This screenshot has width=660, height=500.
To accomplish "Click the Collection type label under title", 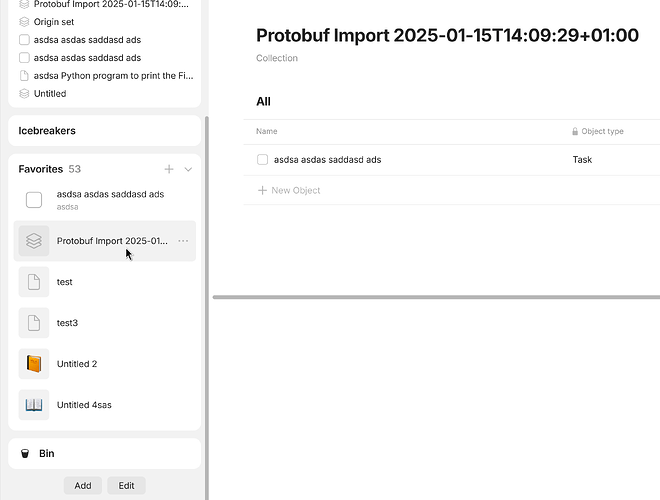I will pyautogui.click(x=277, y=58).
